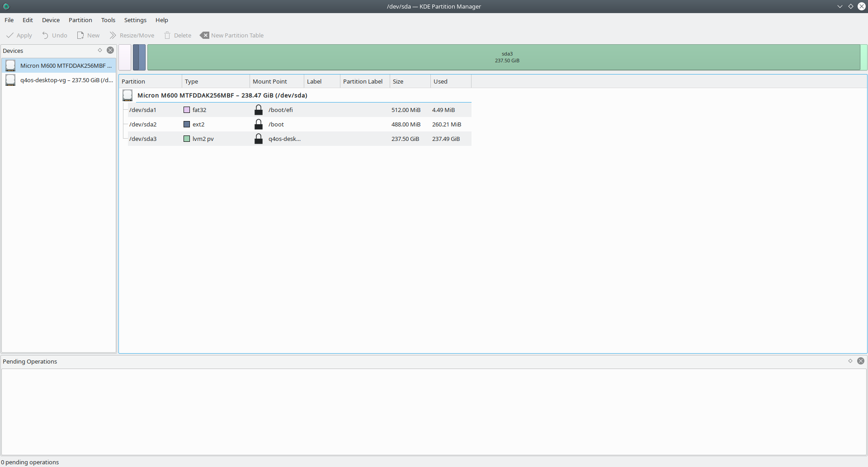Image resolution: width=868 pixels, height=467 pixels.
Task: Sort by the Type column header
Action: pos(216,81)
